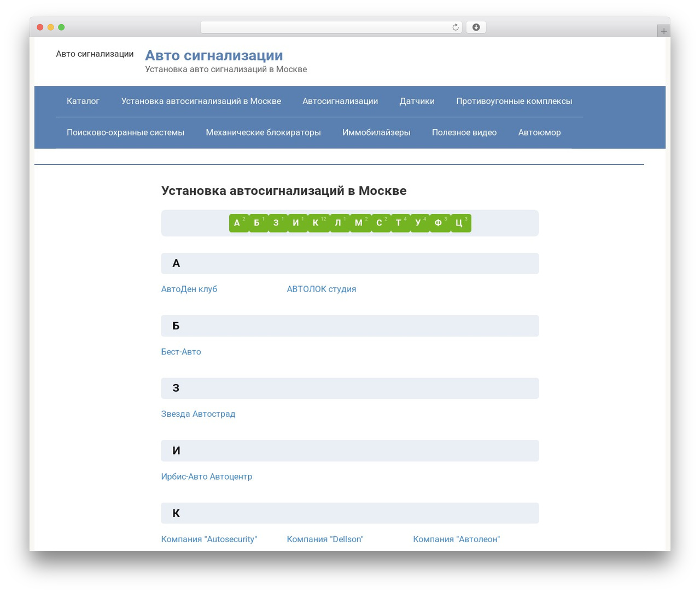The height and width of the screenshot is (593, 700).
Task: Open the Компания "Dellson" link
Action: 325,539
